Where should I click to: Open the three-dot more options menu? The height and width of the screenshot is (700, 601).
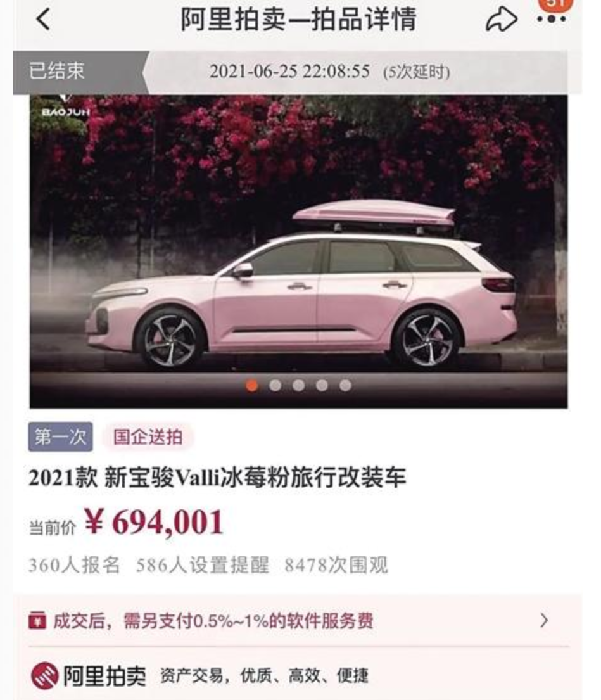click(x=552, y=20)
